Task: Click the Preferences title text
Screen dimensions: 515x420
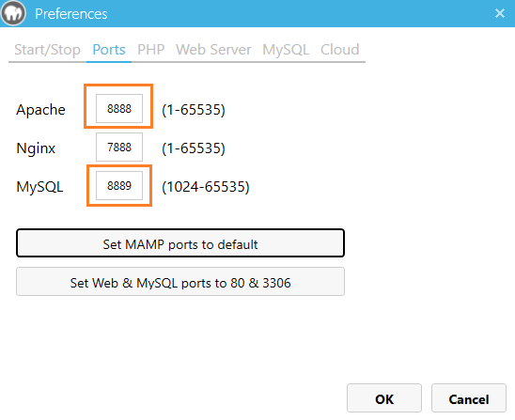Action: pos(70,14)
